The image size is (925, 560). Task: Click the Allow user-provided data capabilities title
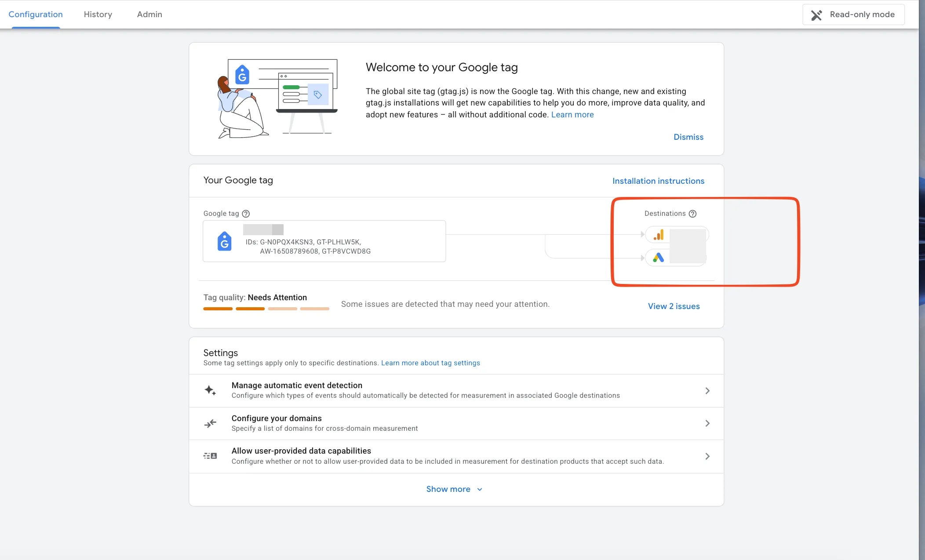301,451
